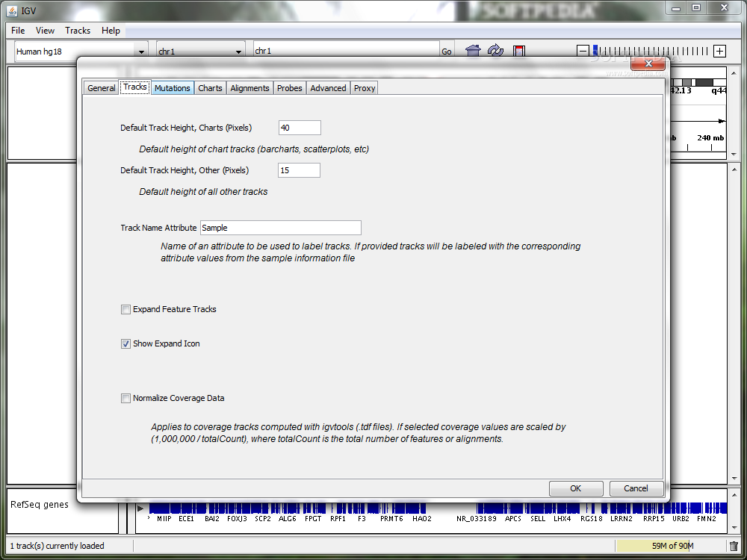Screen dimensions: 747x560
Task: Click the Go button beside locus box
Action: (x=447, y=52)
